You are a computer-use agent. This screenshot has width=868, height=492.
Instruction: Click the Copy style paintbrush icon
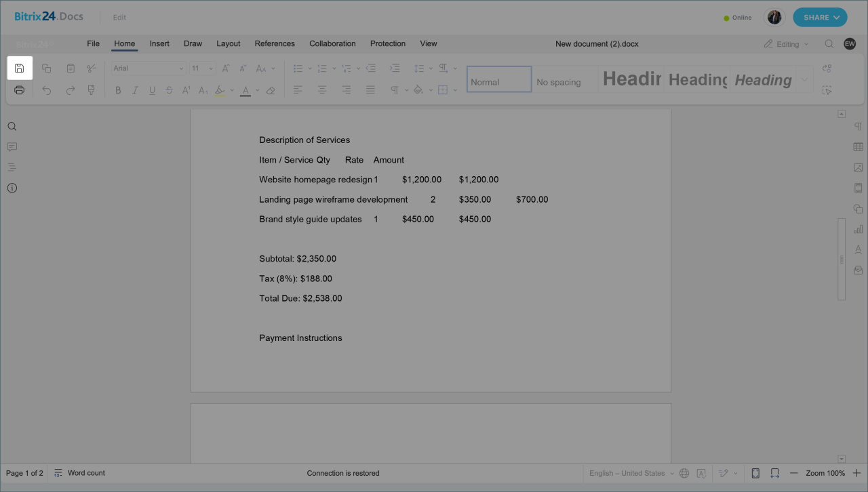click(x=92, y=90)
